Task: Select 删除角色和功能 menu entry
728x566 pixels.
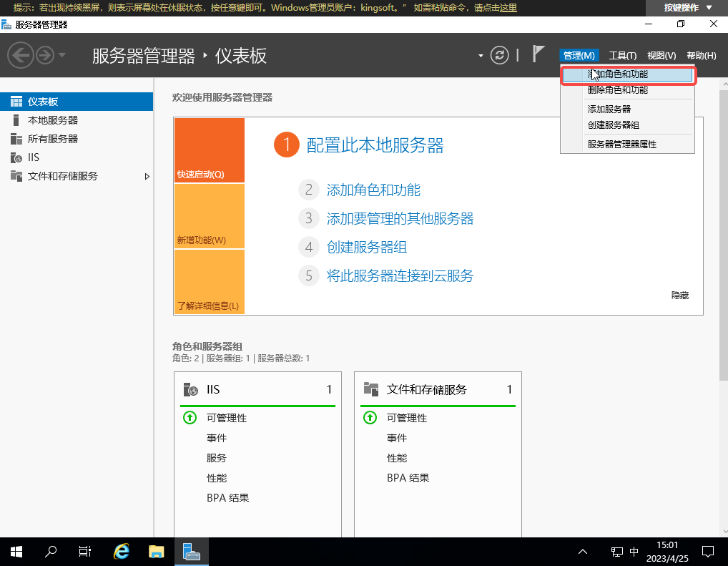Action: tap(617, 90)
